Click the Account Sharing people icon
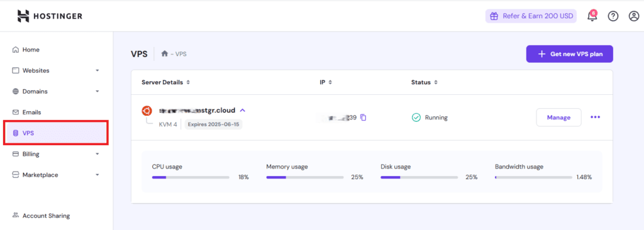Viewport: 644px width, 230px height. tap(16, 215)
